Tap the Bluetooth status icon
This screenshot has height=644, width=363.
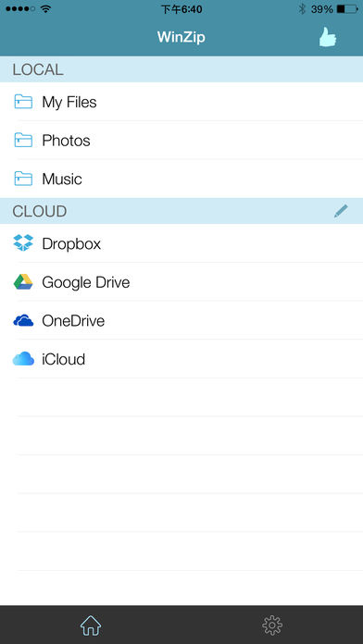(x=302, y=9)
